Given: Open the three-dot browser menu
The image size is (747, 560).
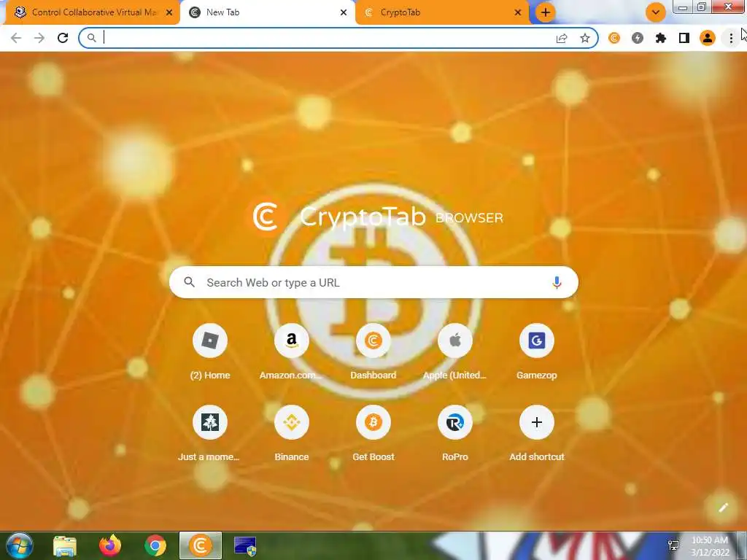Looking at the screenshot, I should 731,38.
